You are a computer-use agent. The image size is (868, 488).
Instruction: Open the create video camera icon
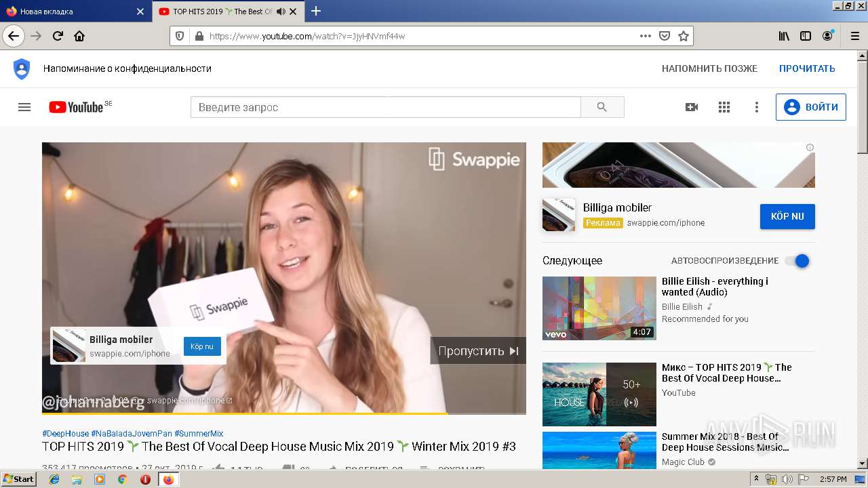(x=692, y=107)
